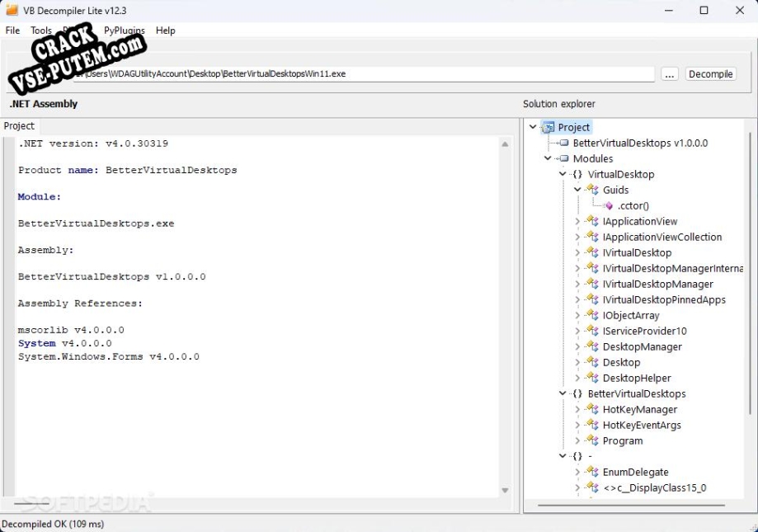Click the browse '...' file button

tap(670, 74)
